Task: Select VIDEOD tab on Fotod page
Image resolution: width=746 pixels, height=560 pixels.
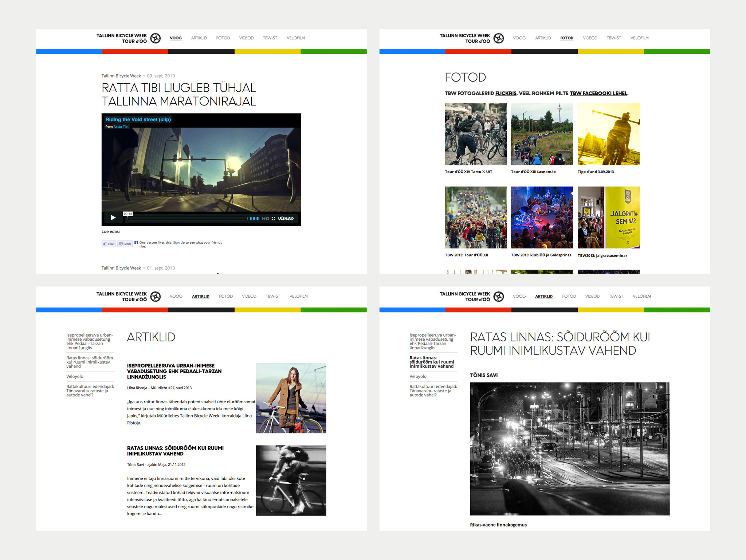Action: [590, 38]
